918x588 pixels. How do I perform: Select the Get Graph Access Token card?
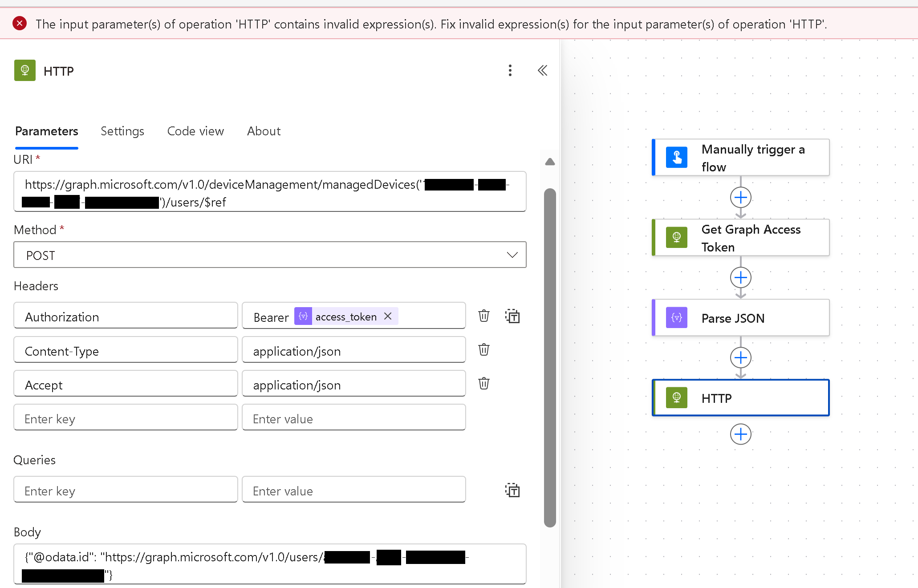click(741, 238)
